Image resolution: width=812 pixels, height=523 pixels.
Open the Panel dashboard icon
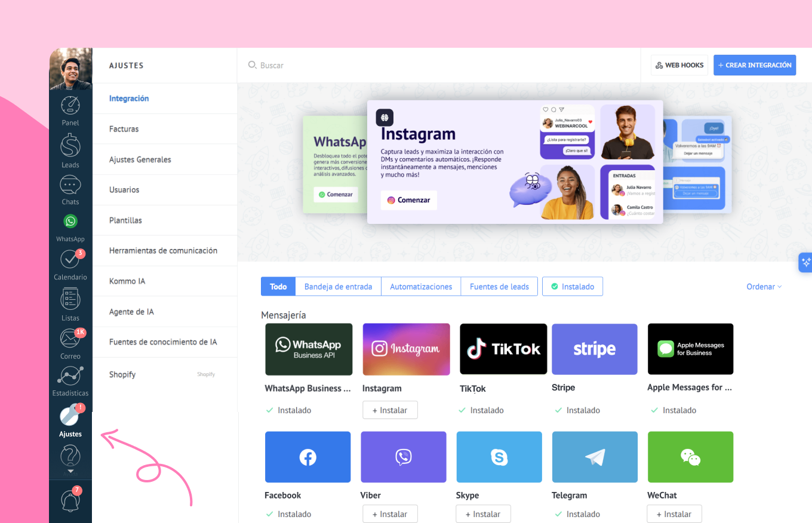click(70, 106)
